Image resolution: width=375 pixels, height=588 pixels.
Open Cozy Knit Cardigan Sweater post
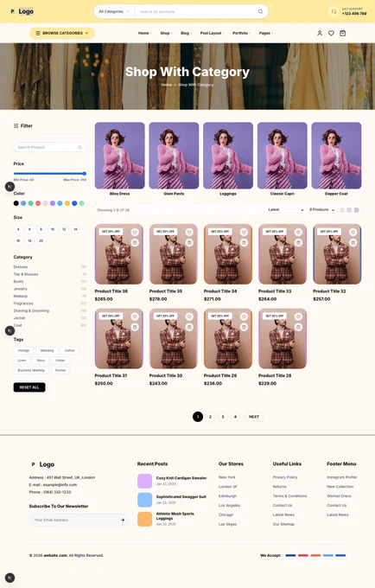coord(181,478)
